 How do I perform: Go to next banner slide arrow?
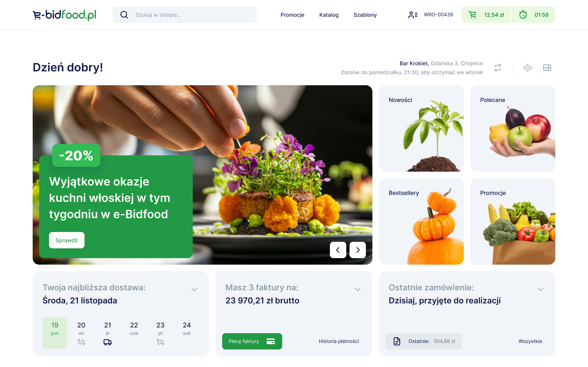[357, 250]
